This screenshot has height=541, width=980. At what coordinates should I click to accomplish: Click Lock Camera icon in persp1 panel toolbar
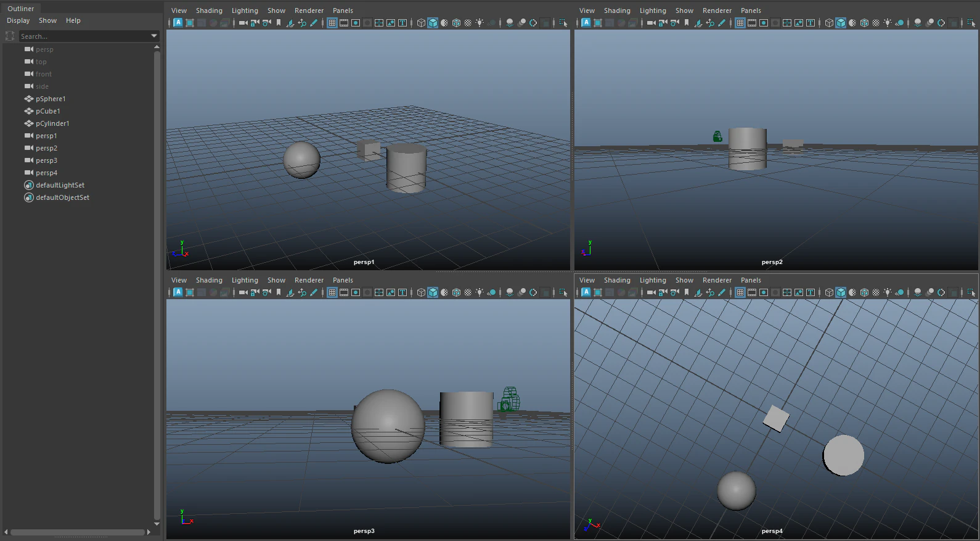[255, 23]
